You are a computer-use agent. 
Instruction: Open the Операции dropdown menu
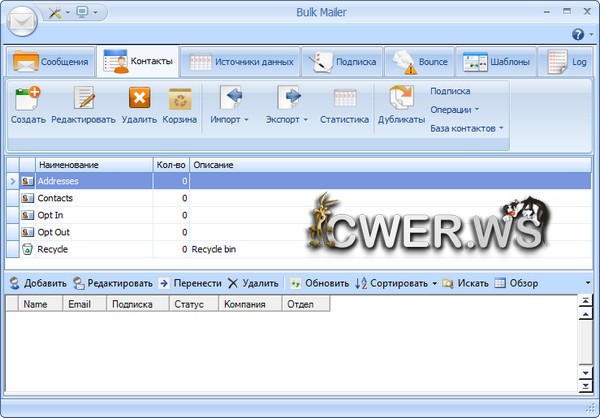click(455, 109)
